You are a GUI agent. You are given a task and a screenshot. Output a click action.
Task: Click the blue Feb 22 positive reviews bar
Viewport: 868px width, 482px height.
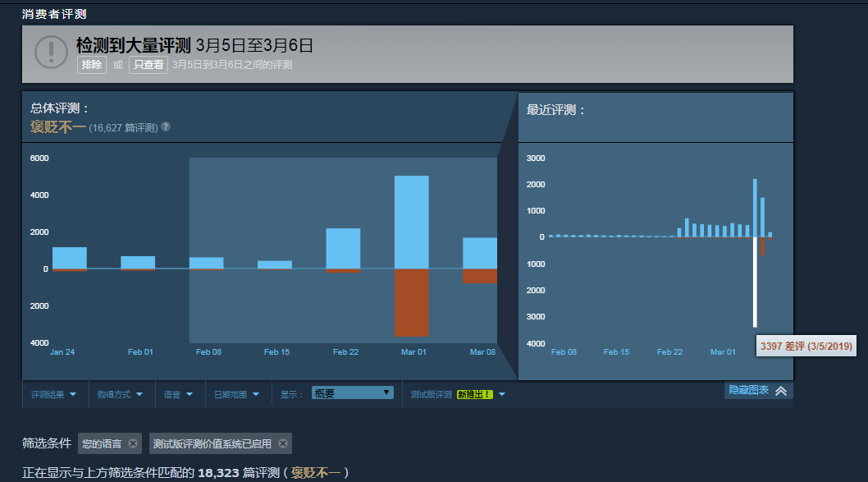343,248
